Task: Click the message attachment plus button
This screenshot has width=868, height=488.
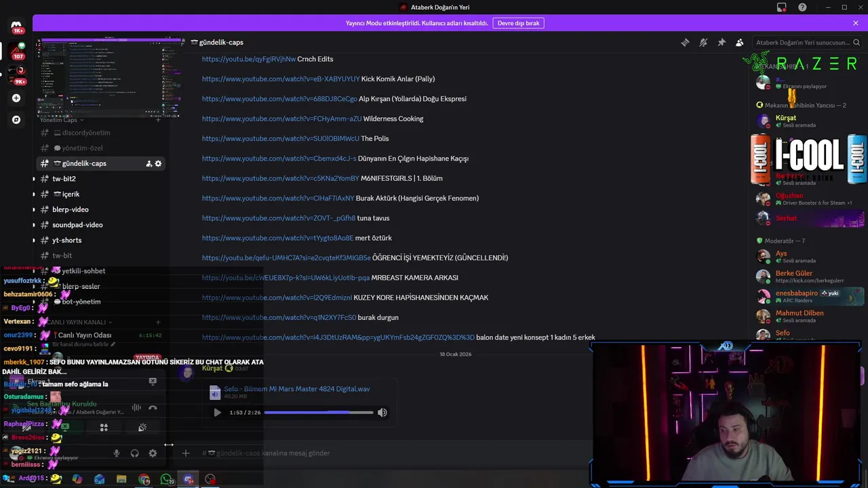Action: (x=186, y=453)
